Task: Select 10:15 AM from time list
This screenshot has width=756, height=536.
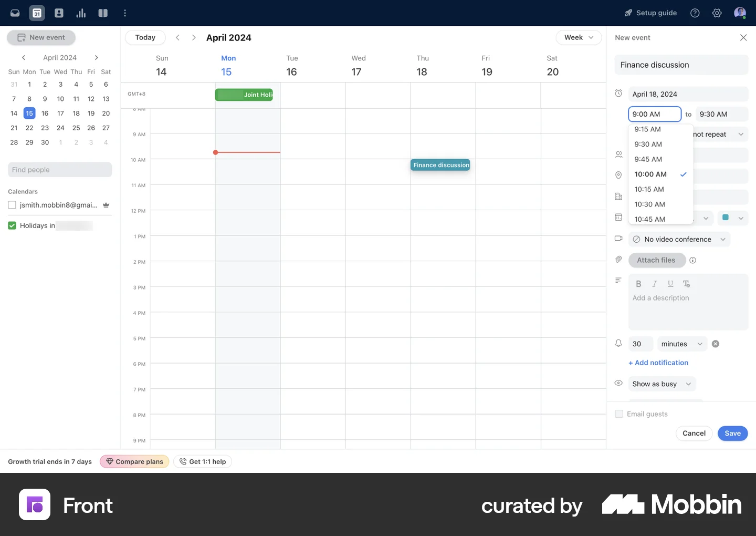Action: 660,189
